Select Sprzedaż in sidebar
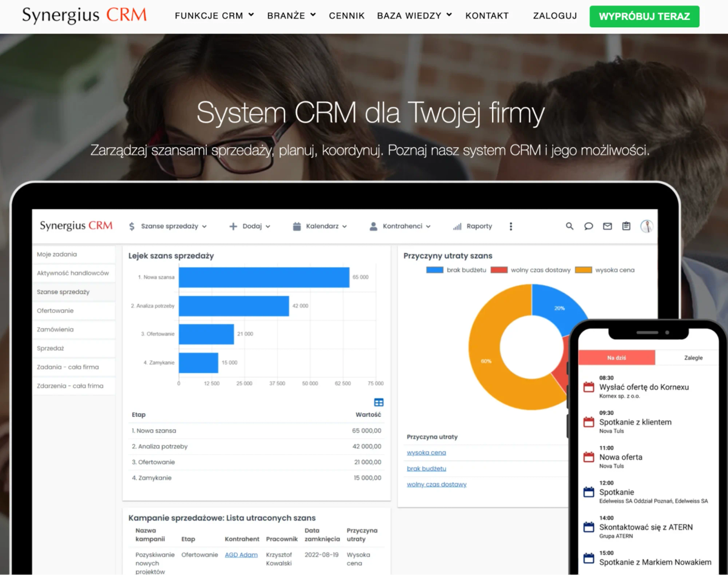This screenshot has height=575, width=728. (73, 348)
